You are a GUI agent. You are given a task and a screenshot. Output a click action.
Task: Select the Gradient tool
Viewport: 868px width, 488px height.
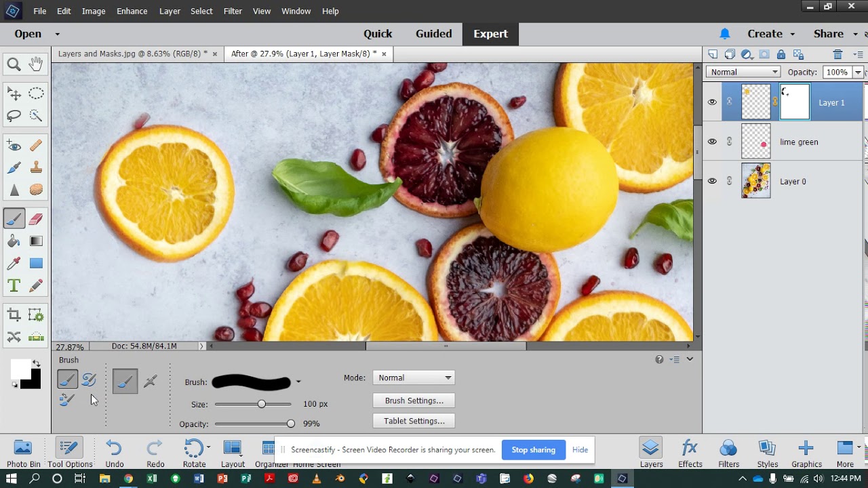[x=36, y=241]
